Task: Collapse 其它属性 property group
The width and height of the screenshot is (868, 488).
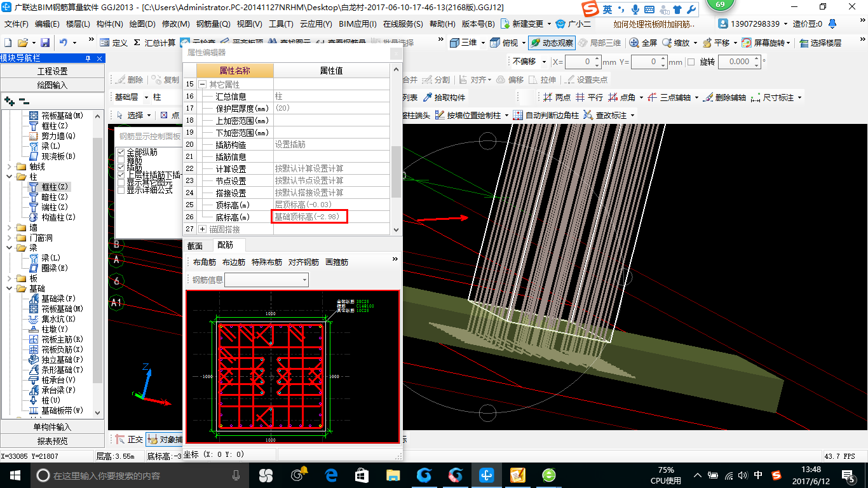Action: click(203, 84)
